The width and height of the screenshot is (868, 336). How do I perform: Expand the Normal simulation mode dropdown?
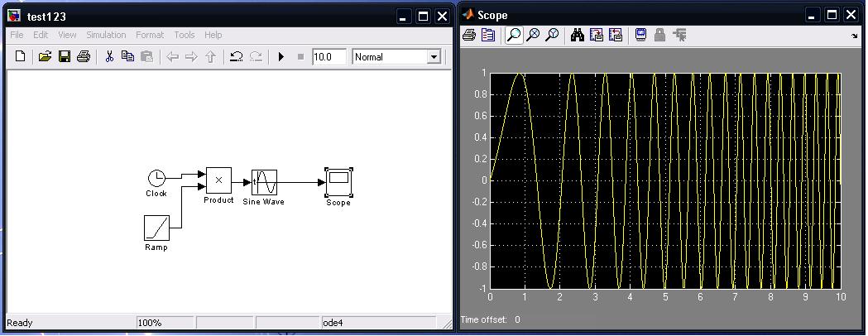coord(433,57)
